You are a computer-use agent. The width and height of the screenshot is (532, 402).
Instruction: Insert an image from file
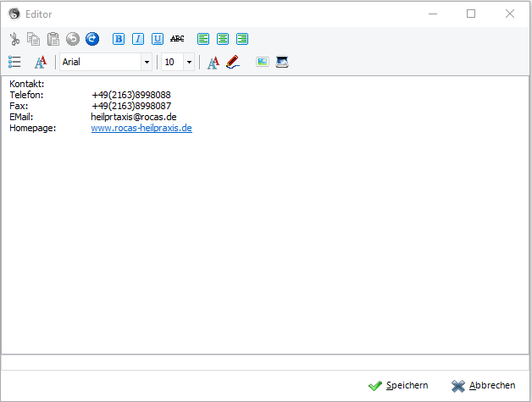263,62
